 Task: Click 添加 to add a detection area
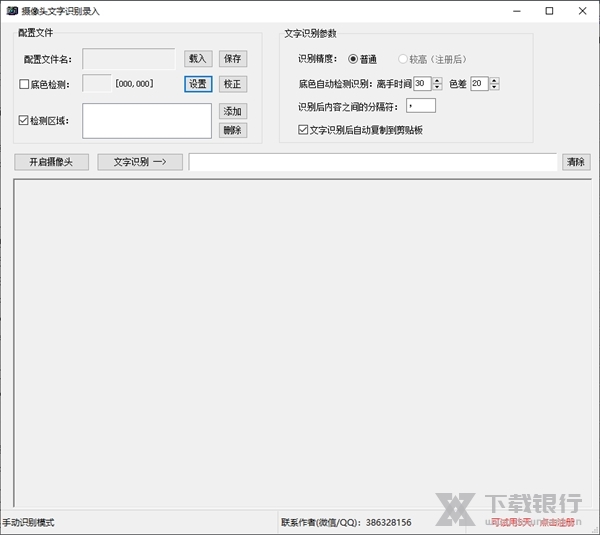[x=233, y=111]
